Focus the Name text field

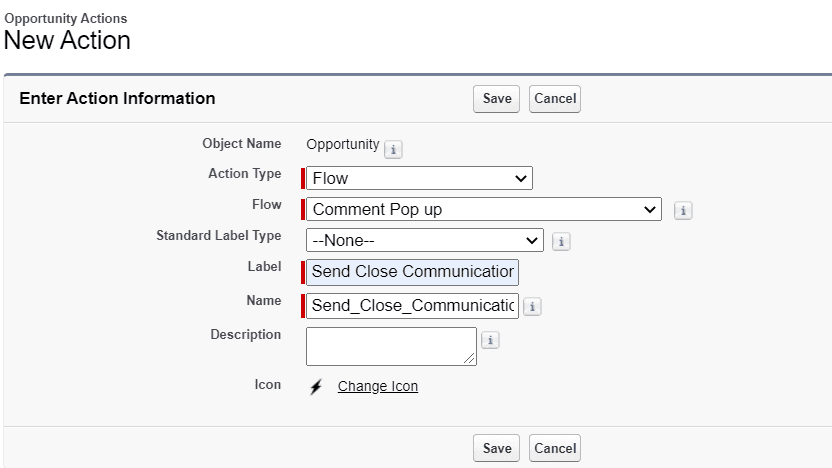coord(412,306)
